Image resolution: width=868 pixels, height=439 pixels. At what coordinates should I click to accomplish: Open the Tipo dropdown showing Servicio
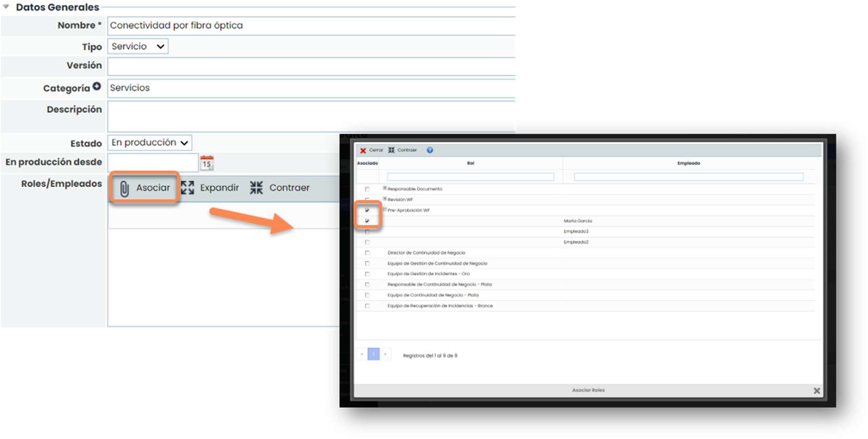click(x=138, y=46)
